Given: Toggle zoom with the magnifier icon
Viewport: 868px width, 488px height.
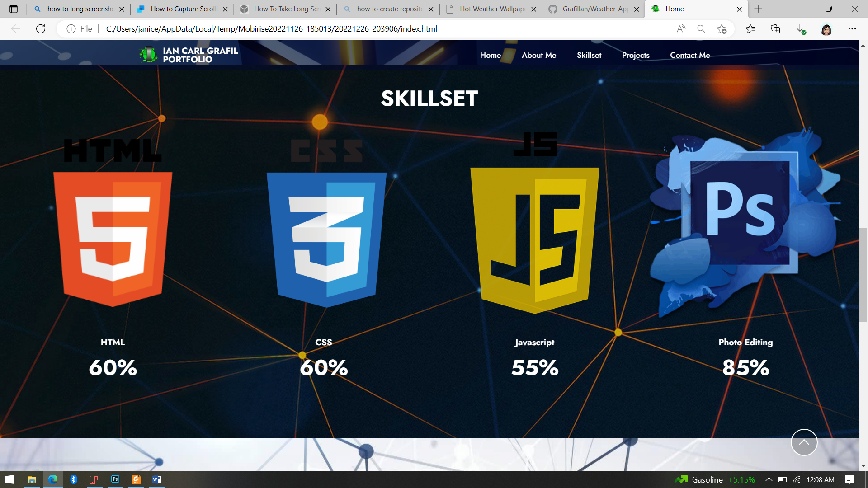Looking at the screenshot, I should pos(701,28).
